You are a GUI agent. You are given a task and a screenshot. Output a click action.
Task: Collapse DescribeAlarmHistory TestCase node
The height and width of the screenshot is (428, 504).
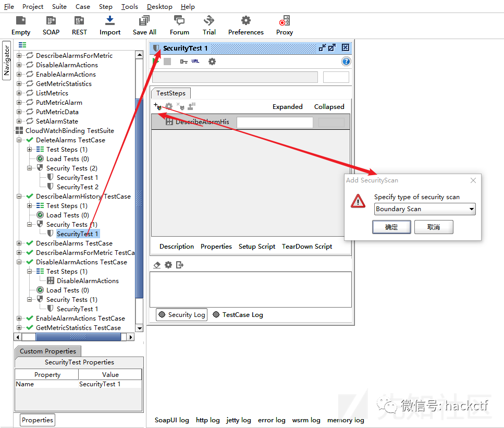(x=19, y=197)
